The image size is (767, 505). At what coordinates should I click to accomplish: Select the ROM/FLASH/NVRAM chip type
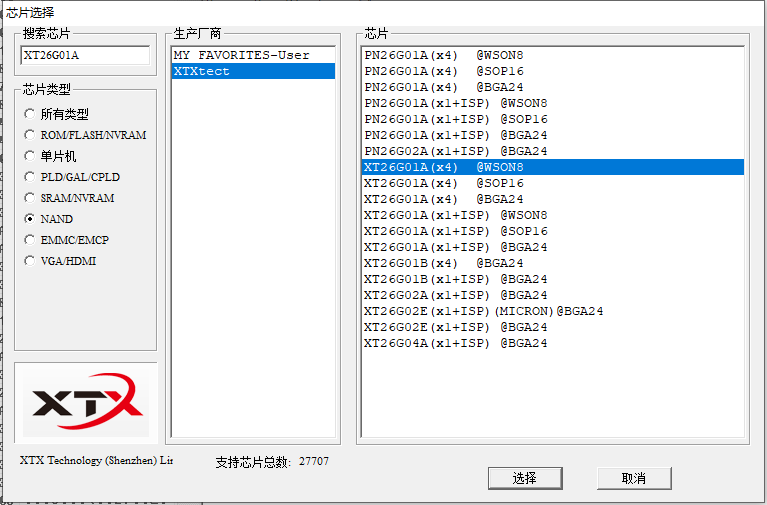pos(31,135)
